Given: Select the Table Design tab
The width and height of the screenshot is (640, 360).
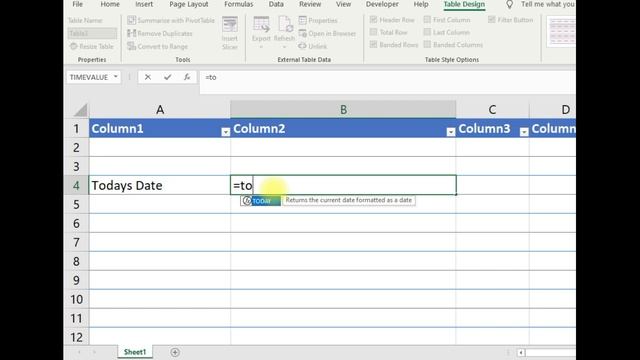Looking at the screenshot, I should pyautogui.click(x=464, y=4).
